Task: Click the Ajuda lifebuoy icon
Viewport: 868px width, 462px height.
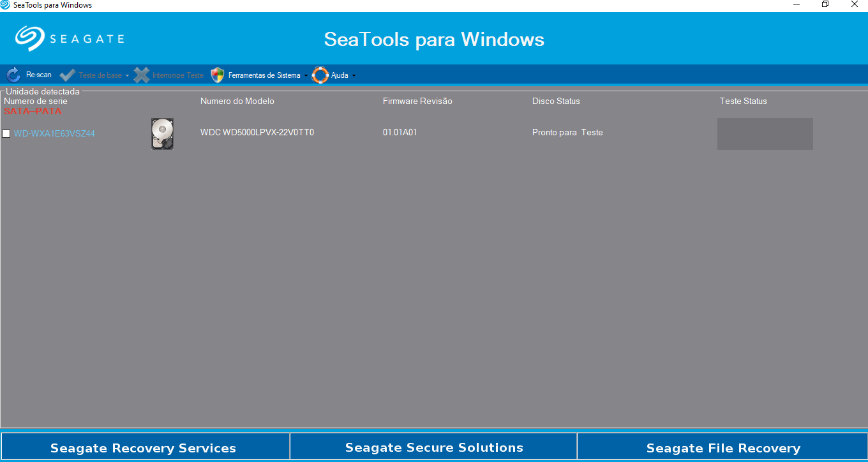Action: (320, 75)
